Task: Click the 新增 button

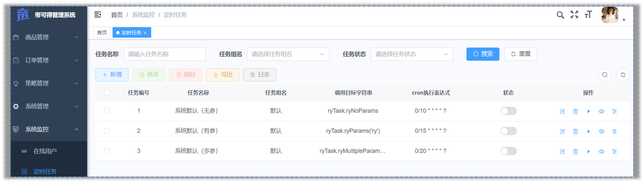Action: point(112,75)
